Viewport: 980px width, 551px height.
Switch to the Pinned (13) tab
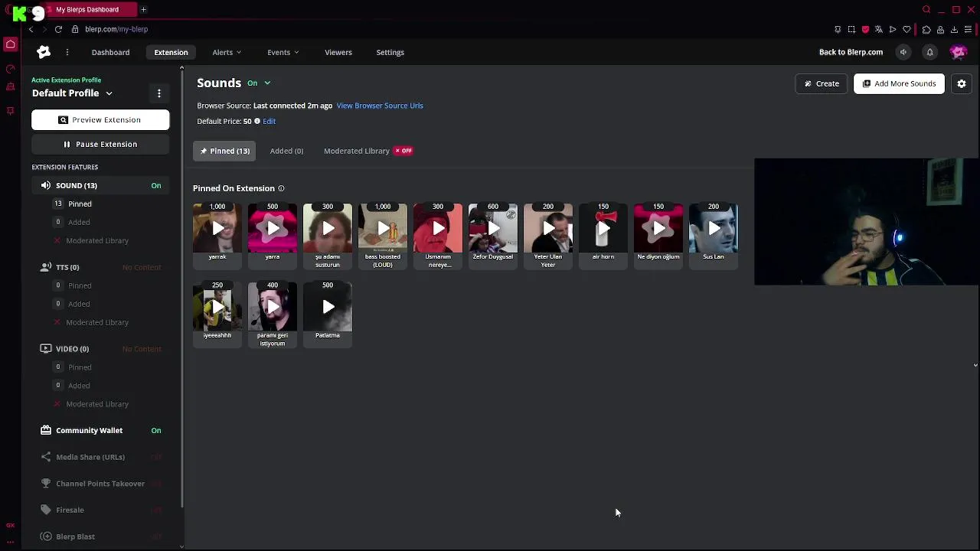point(224,151)
